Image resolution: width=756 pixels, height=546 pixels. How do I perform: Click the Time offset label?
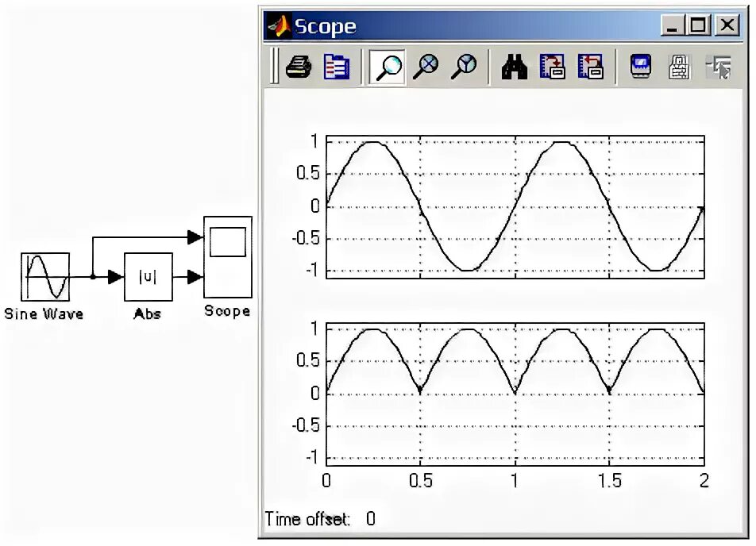[x=310, y=518]
